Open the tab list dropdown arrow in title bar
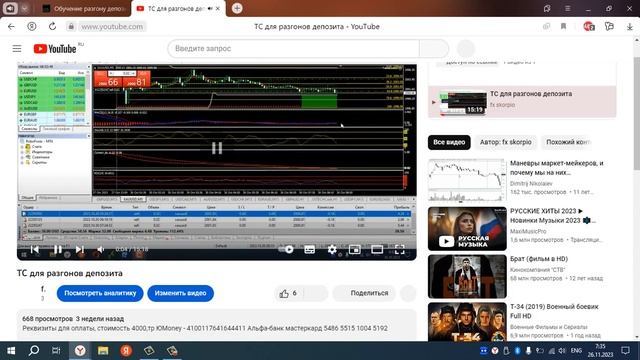The height and width of the screenshot is (360, 640). tap(24, 8)
